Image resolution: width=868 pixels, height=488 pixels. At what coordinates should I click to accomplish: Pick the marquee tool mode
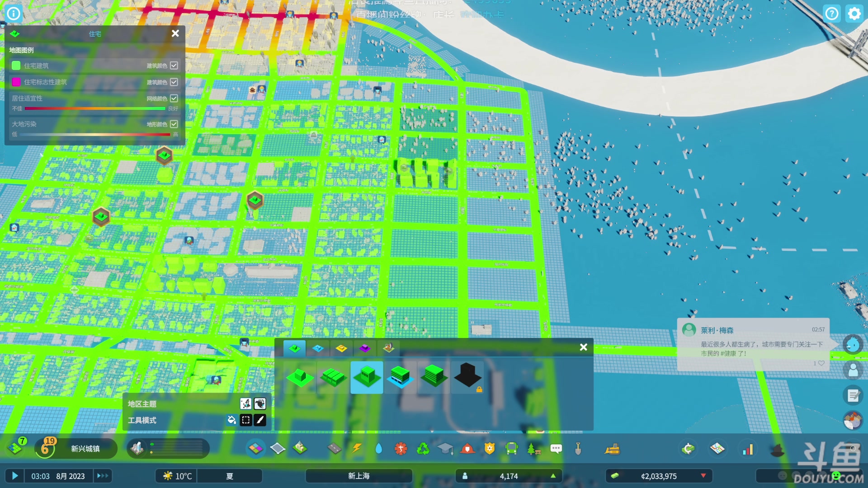245,420
